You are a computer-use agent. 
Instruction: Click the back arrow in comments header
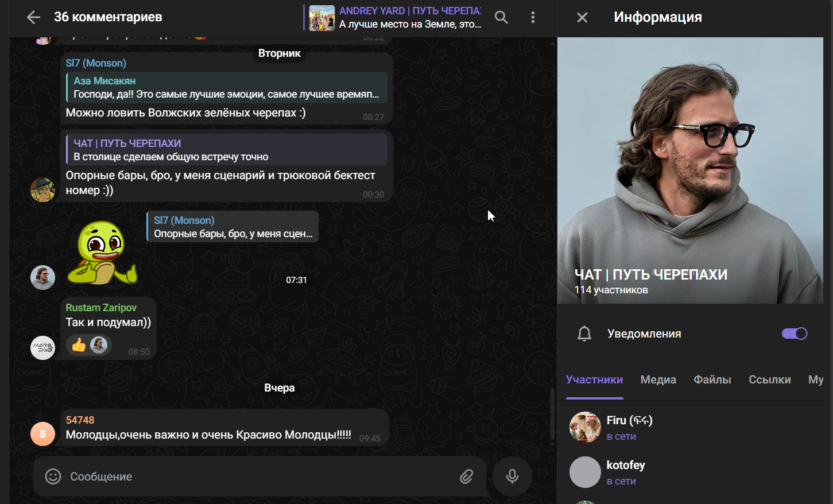(33, 17)
